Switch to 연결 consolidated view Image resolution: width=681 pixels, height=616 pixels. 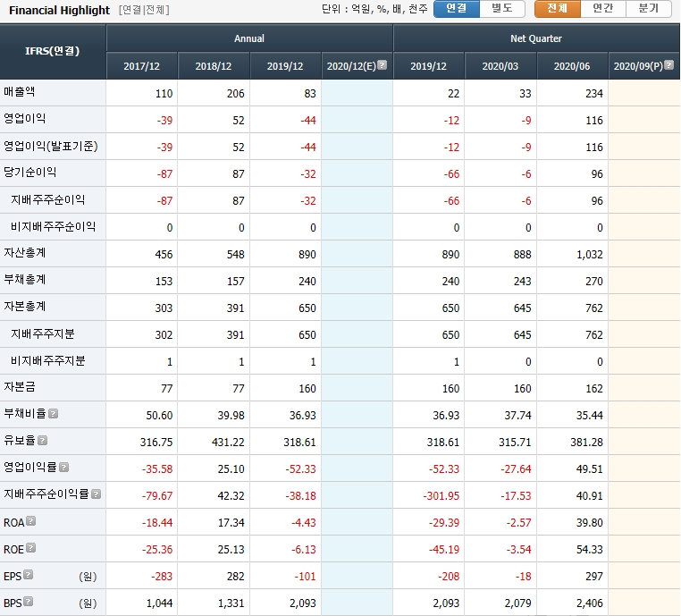tap(457, 9)
